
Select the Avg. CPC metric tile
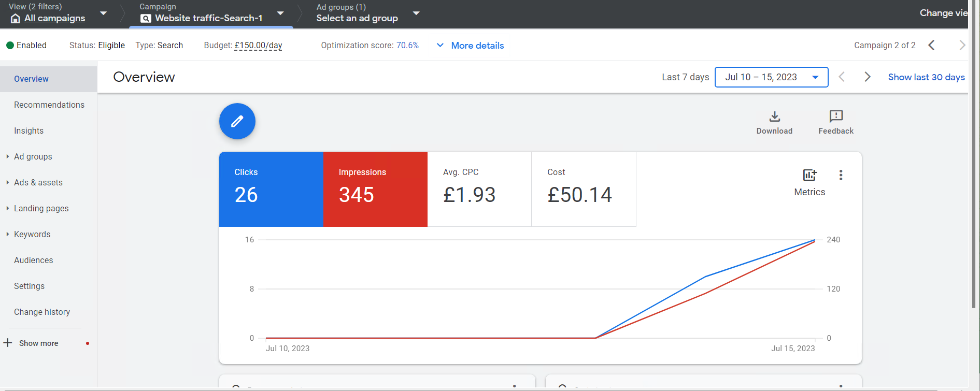tap(479, 189)
